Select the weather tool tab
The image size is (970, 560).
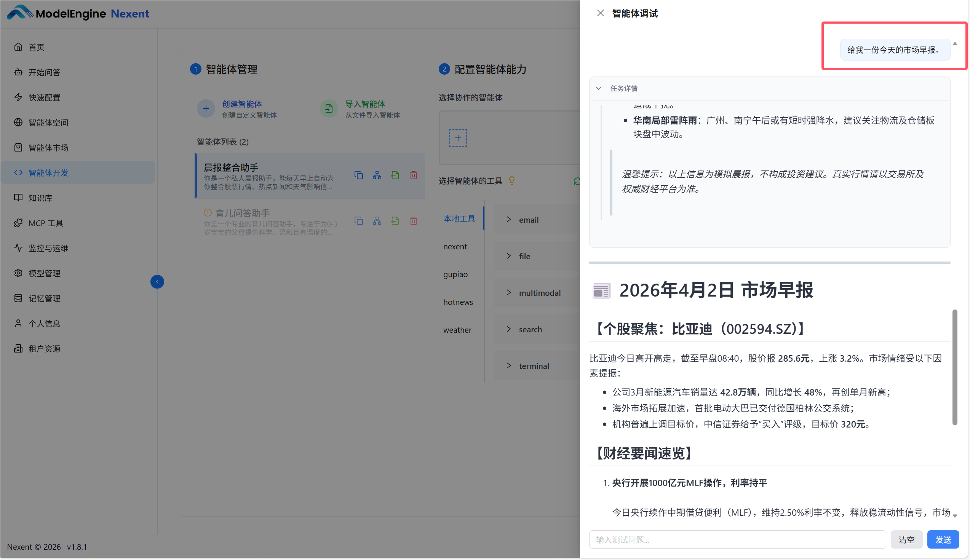[x=457, y=330]
